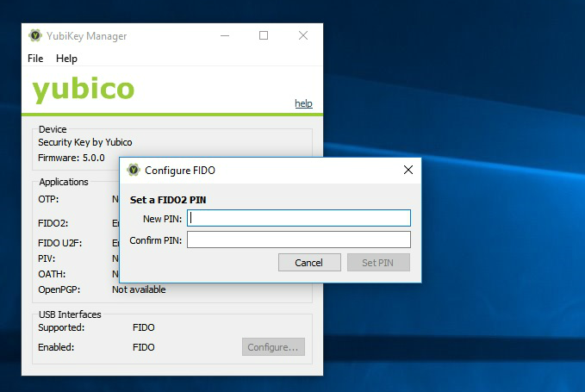Click the YubiKey Manager title bar icon
The image size is (585, 392).
pyautogui.click(x=35, y=36)
